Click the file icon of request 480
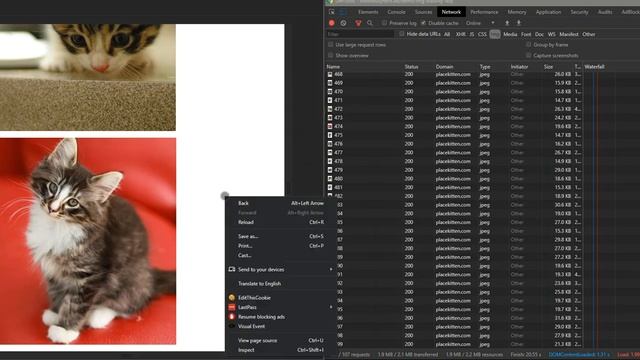The width and height of the screenshot is (640, 360). pyautogui.click(x=330, y=179)
